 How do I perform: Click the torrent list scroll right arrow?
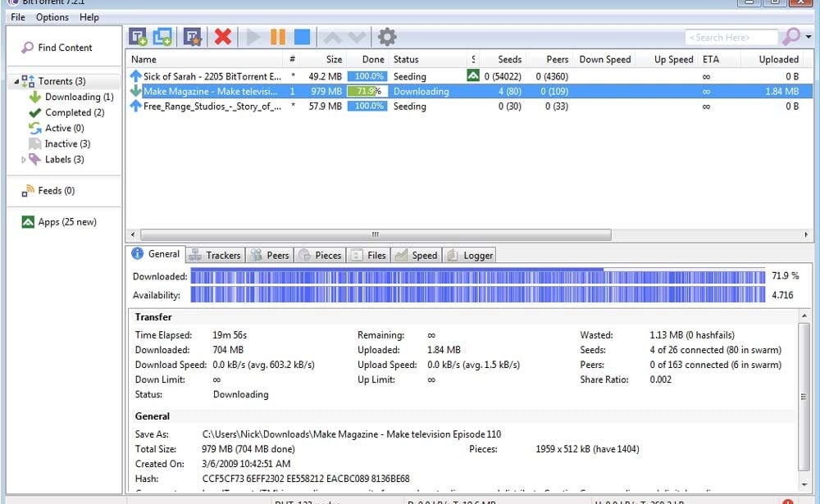[806, 234]
